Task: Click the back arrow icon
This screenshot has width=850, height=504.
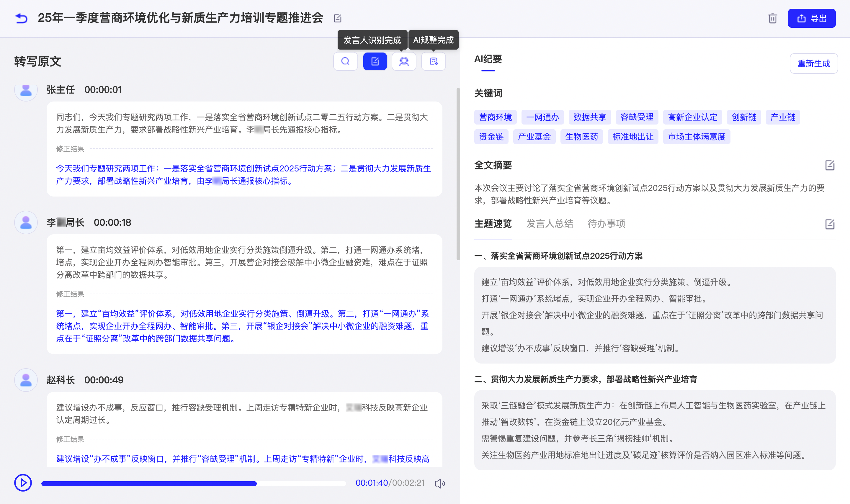Action: pyautogui.click(x=21, y=18)
